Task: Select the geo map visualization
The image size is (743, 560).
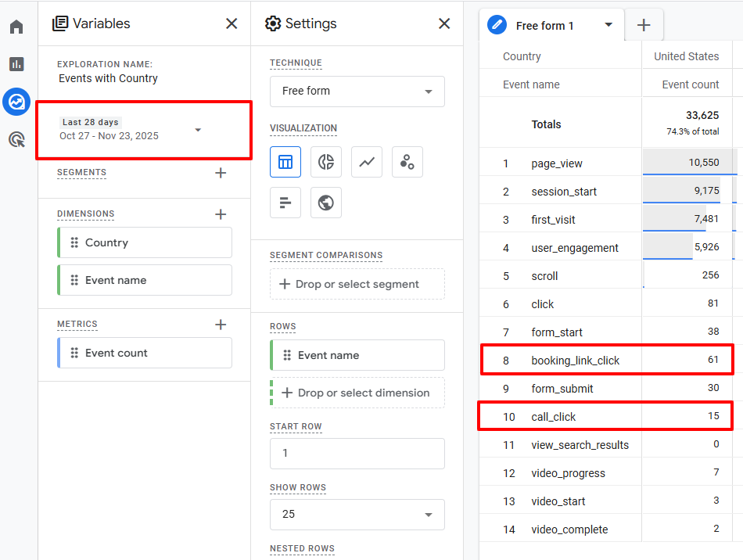Action: 326,203
